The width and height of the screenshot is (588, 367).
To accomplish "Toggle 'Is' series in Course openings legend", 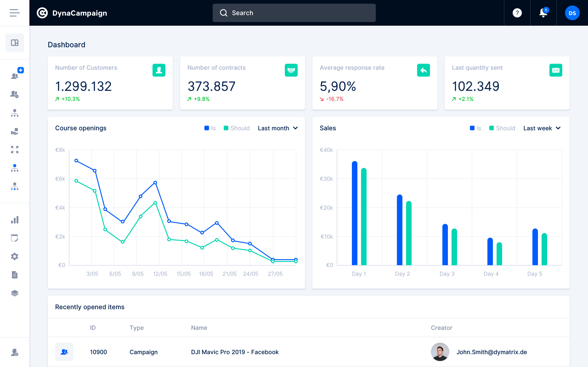I will (x=210, y=128).
